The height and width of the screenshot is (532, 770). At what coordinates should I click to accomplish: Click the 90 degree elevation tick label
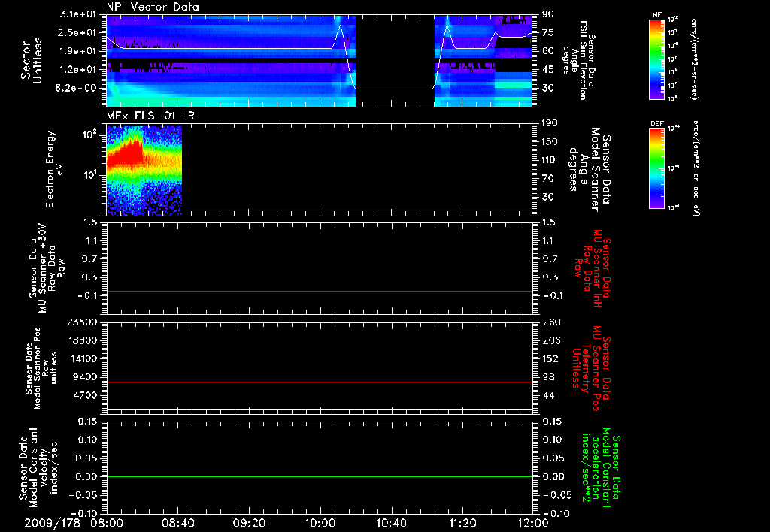pyautogui.click(x=548, y=14)
